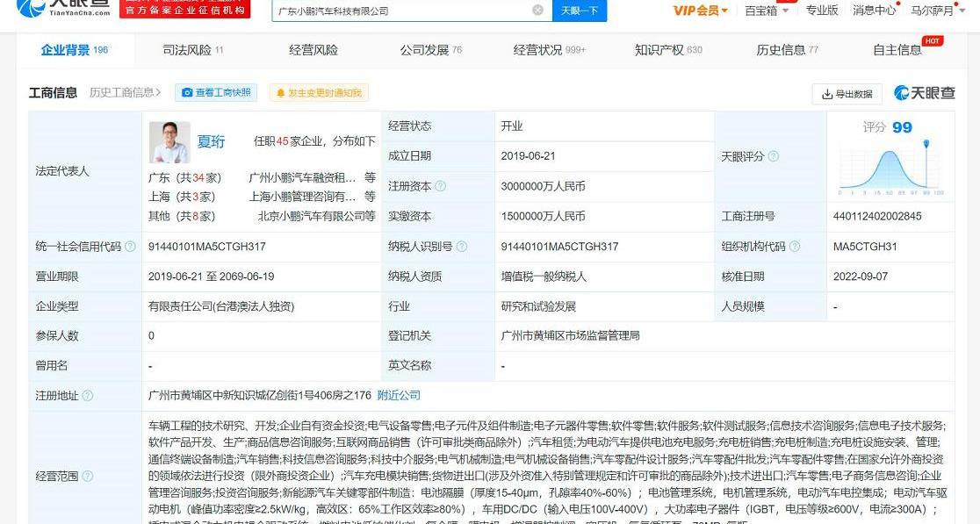Click the score value 99

pos(902,127)
